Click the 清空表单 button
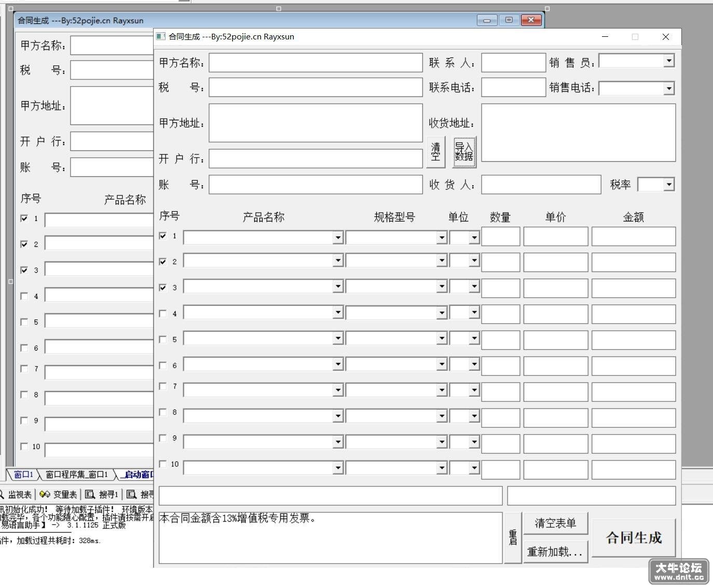 tap(555, 523)
